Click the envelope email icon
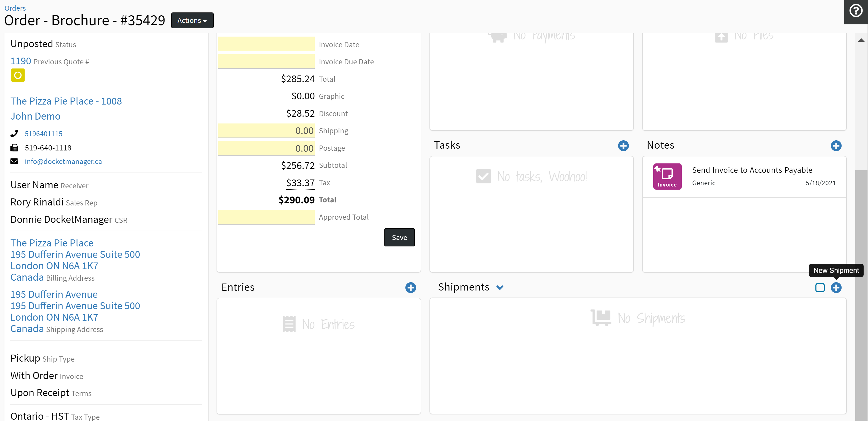The height and width of the screenshot is (421, 868). point(14,161)
